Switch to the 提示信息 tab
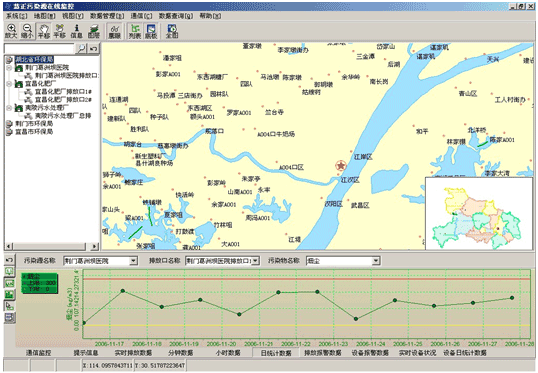Viewport: 538px width, 373px height. (86, 353)
